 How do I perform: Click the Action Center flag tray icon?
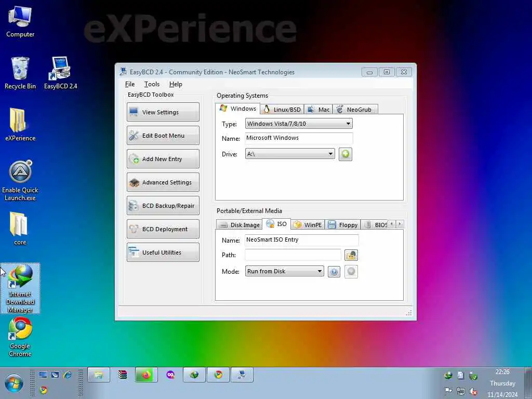click(x=448, y=391)
